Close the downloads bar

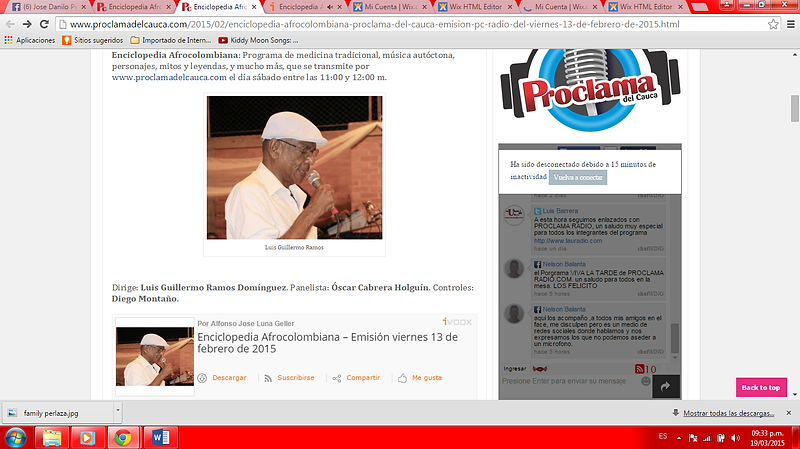pyautogui.click(x=788, y=413)
